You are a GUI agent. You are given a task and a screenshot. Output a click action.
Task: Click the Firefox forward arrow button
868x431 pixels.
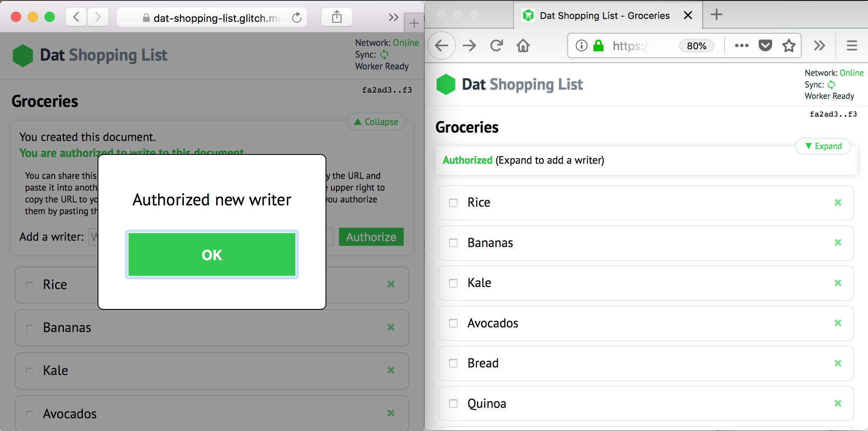(469, 45)
